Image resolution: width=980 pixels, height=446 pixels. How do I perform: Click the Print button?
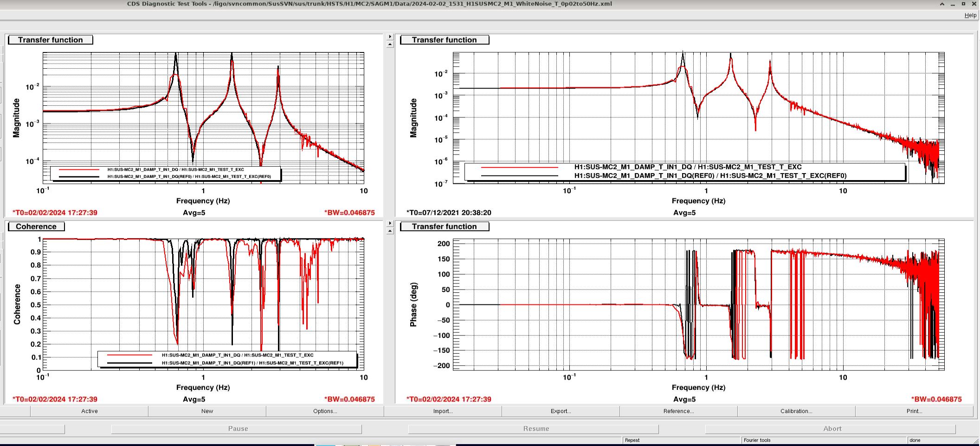tap(914, 411)
